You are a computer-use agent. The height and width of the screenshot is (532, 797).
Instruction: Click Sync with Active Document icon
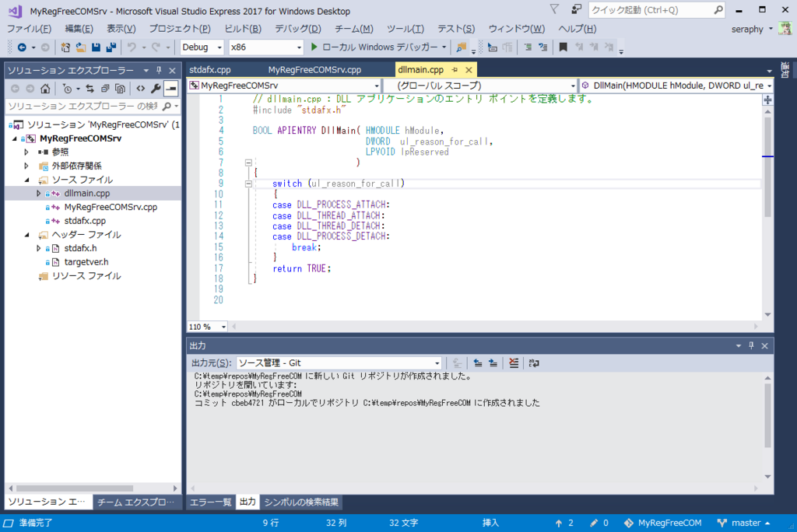[x=90, y=89]
